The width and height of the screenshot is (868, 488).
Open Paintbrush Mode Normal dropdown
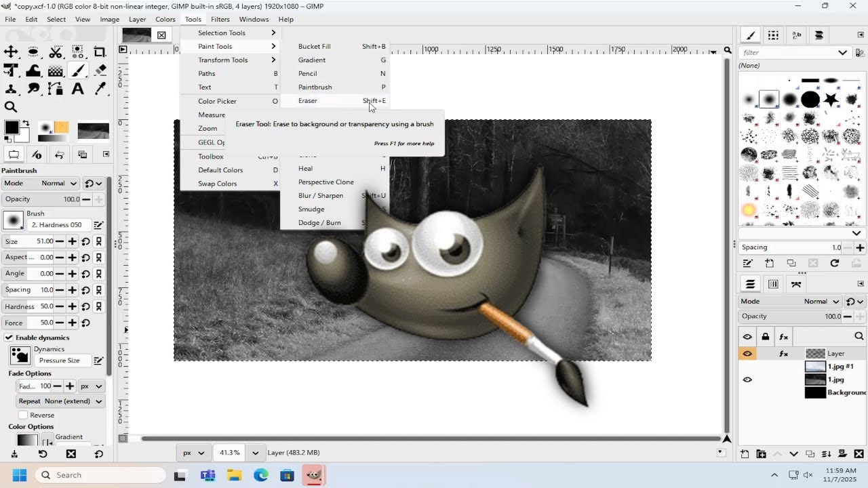click(x=41, y=183)
